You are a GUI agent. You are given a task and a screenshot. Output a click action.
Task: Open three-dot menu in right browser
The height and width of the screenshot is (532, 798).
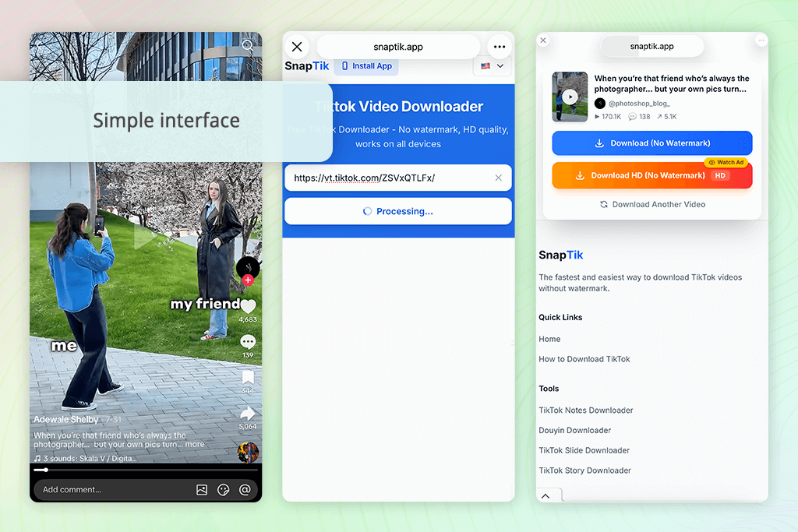(x=761, y=41)
